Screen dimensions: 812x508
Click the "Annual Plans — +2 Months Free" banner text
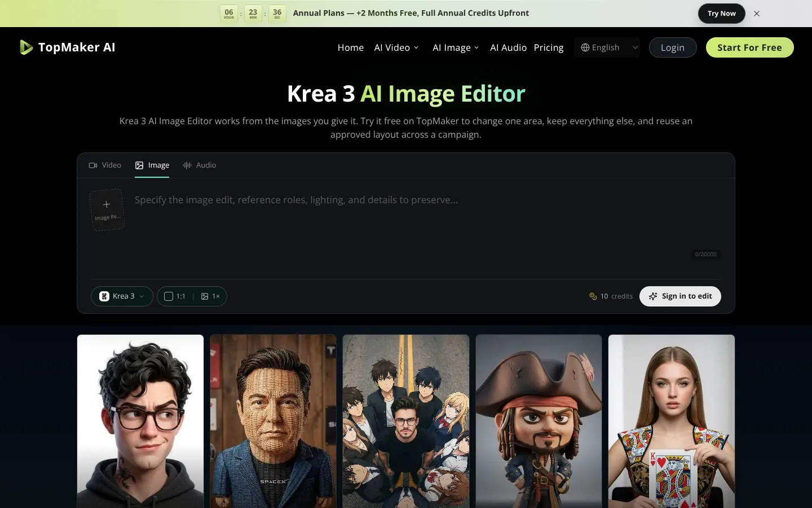pos(411,13)
